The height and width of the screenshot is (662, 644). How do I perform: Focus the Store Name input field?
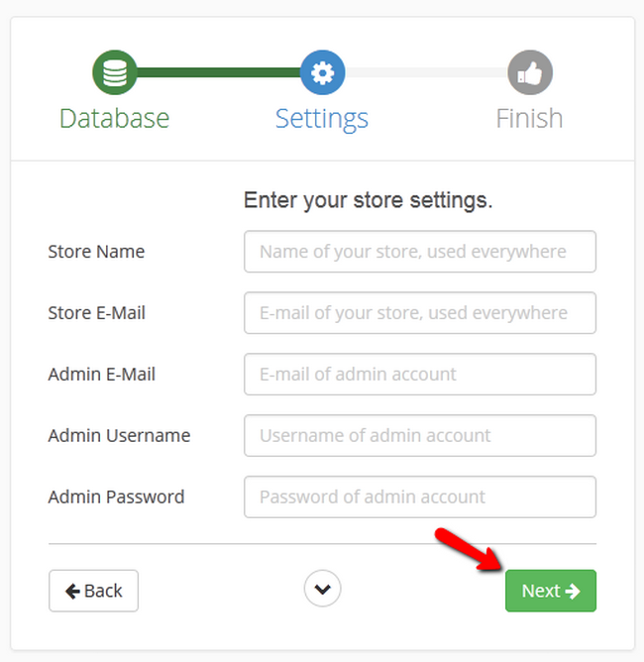(x=419, y=252)
